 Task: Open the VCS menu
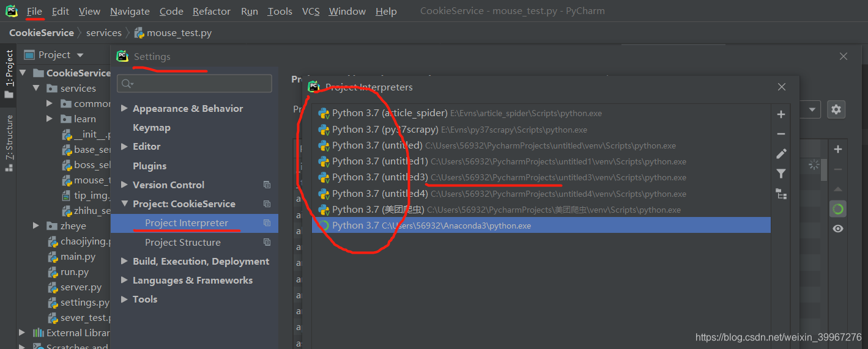coord(311,11)
